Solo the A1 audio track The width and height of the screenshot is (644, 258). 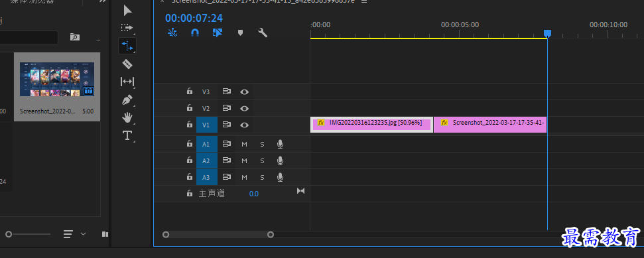[x=262, y=144]
